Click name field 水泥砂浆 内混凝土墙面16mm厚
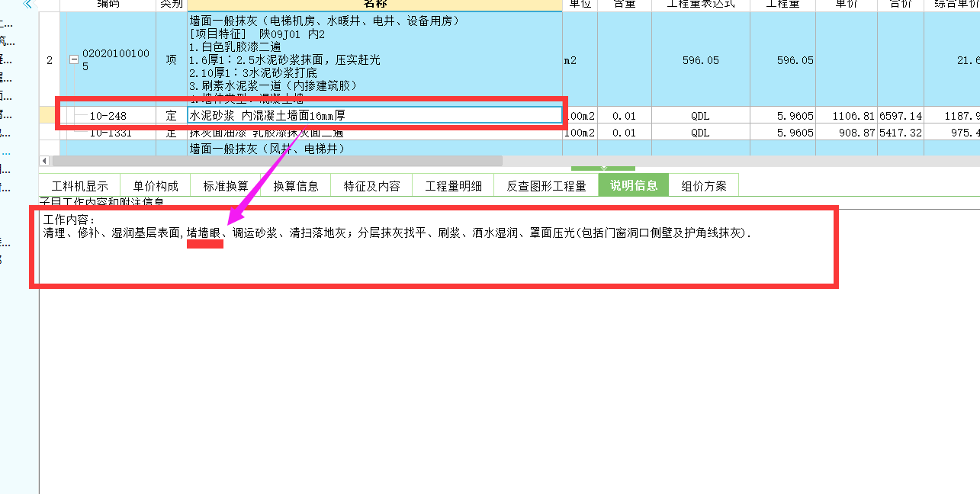The image size is (980, 494). [374, 115]
